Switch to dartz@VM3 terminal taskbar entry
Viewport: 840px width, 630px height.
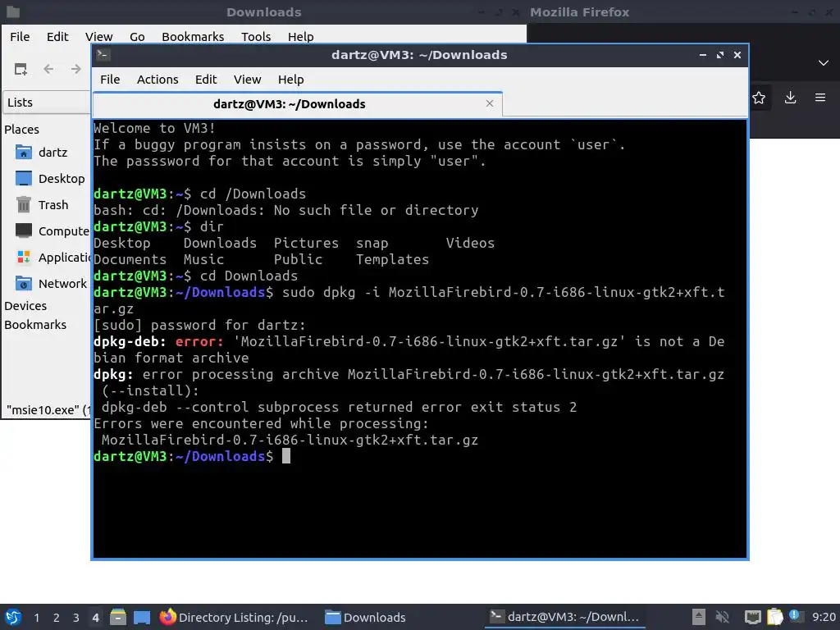pyautogui.click(x=564, y=617)
